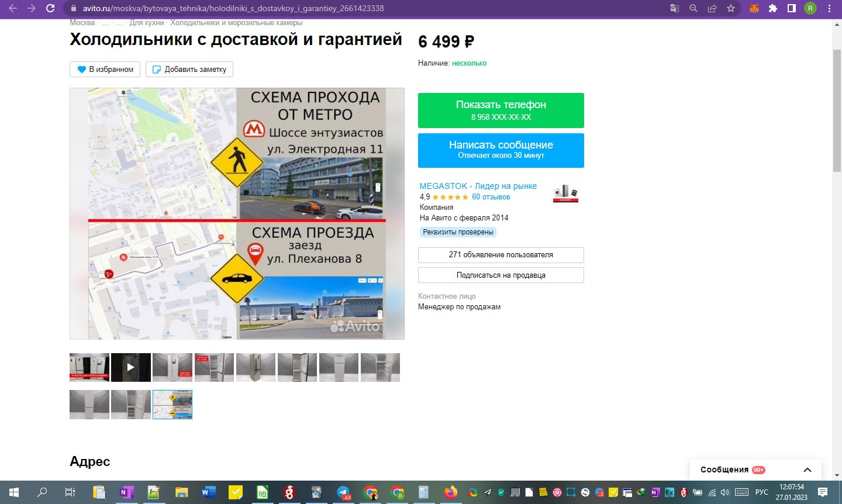842x504 pixels.
Task: Bookmark page with the star icon
Action: 730,8
